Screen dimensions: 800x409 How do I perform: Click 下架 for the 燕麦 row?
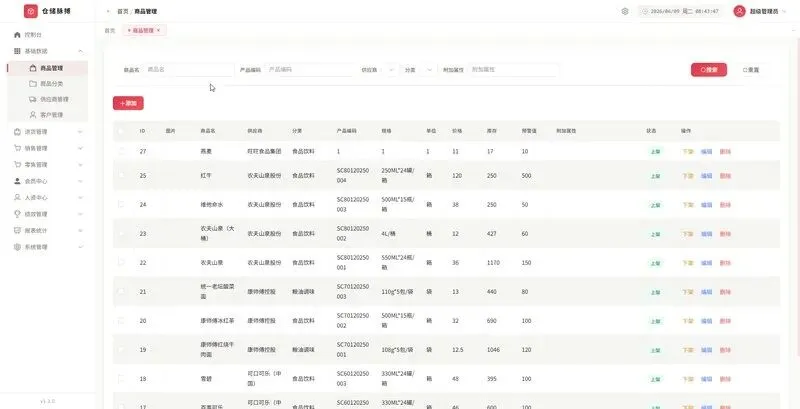click(688, 151)
